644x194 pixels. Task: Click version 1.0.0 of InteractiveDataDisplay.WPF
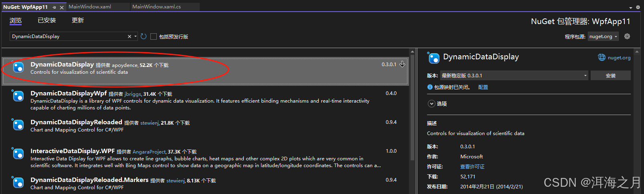[391, 151]
